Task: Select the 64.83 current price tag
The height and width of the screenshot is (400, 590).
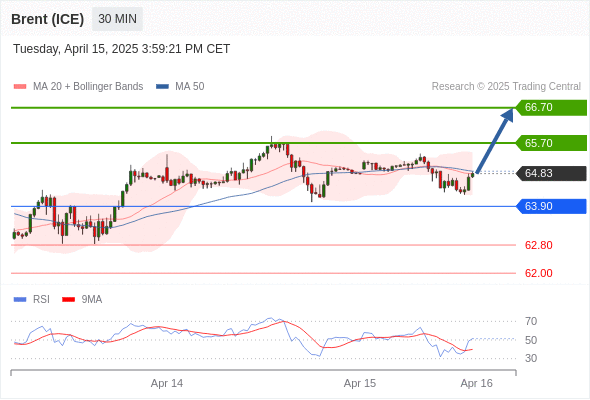Action: [x=551, y=173]
